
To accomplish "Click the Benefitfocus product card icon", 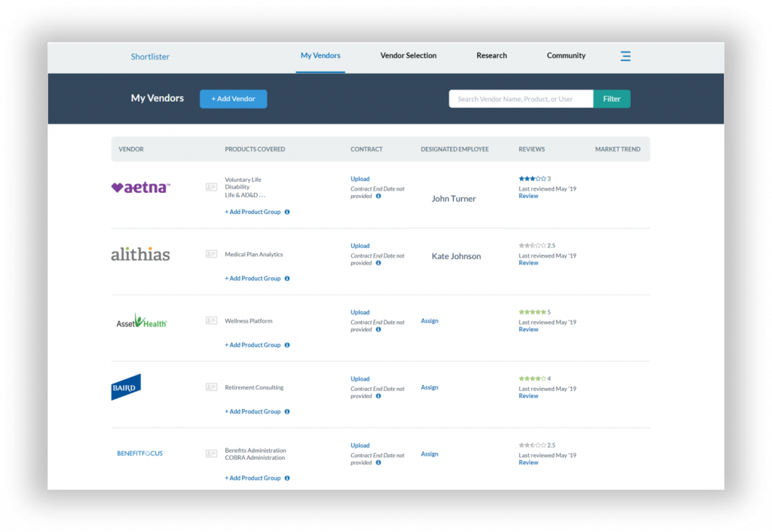I will 211,454.
